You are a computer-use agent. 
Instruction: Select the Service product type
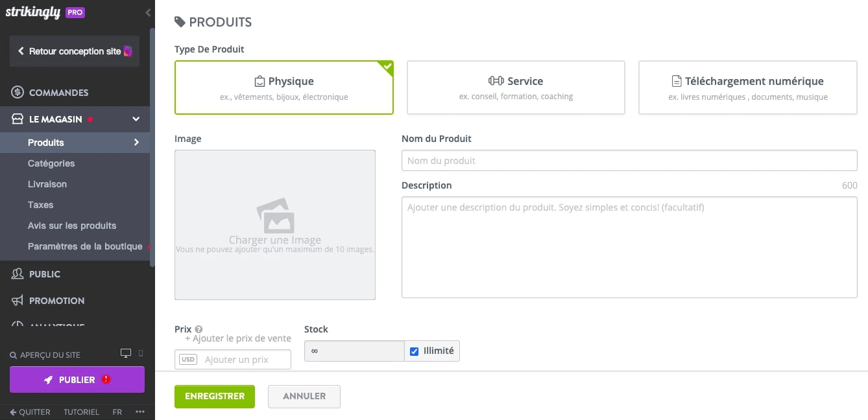coord(516,87)
